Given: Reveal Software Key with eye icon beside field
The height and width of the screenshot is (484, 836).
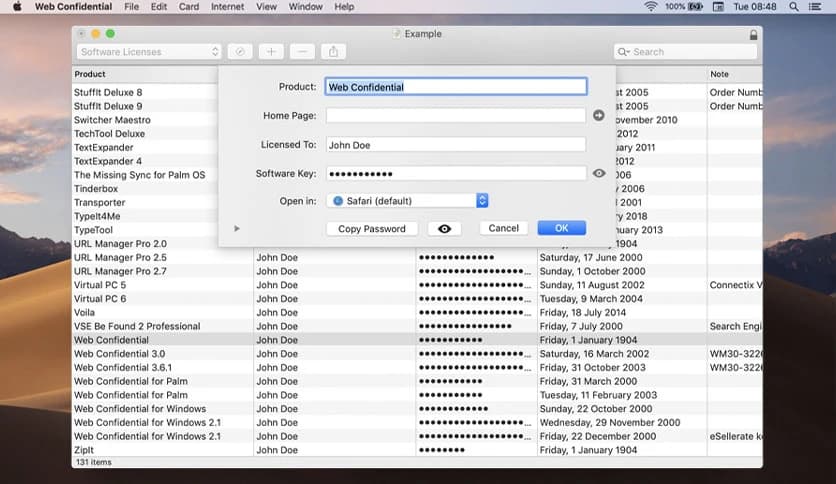Looking at the screenshot, I should tap(599, 173).
